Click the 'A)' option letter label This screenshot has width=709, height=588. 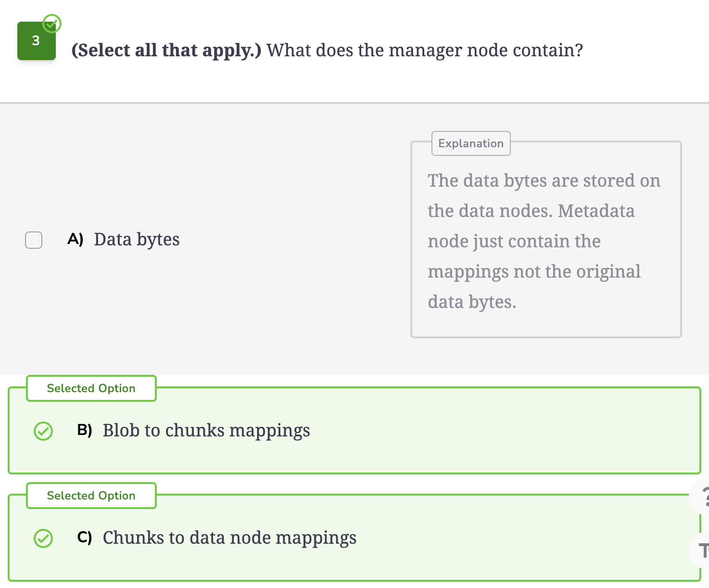click(x=75, y=239)
